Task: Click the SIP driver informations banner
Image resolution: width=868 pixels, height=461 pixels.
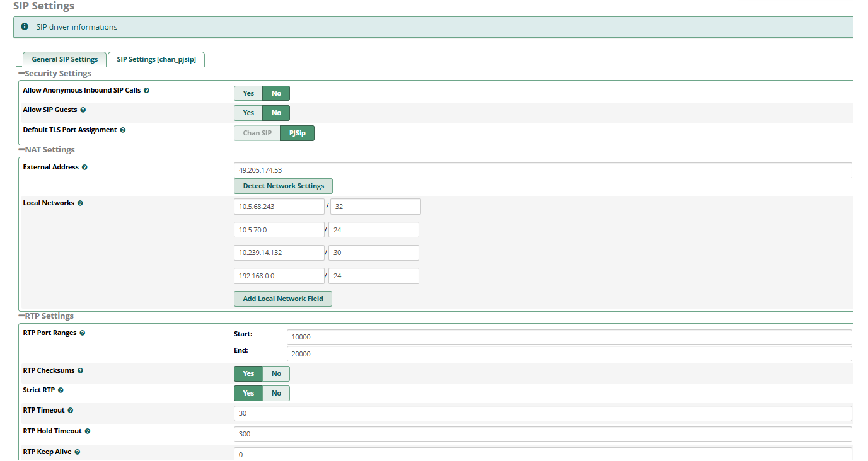Action: [x=433, y=27]
